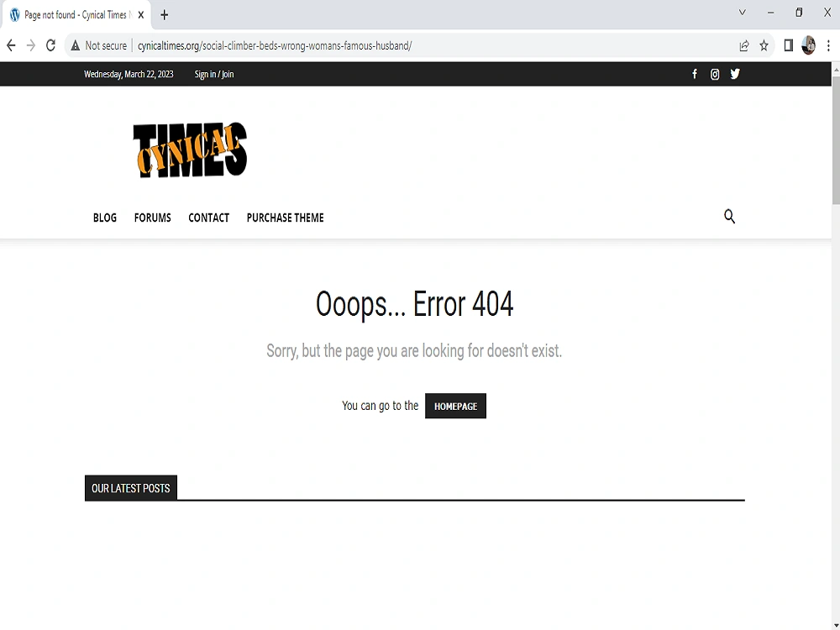Open a new tab with the plus button
This screenshot has height=630, width=840.
165,15
